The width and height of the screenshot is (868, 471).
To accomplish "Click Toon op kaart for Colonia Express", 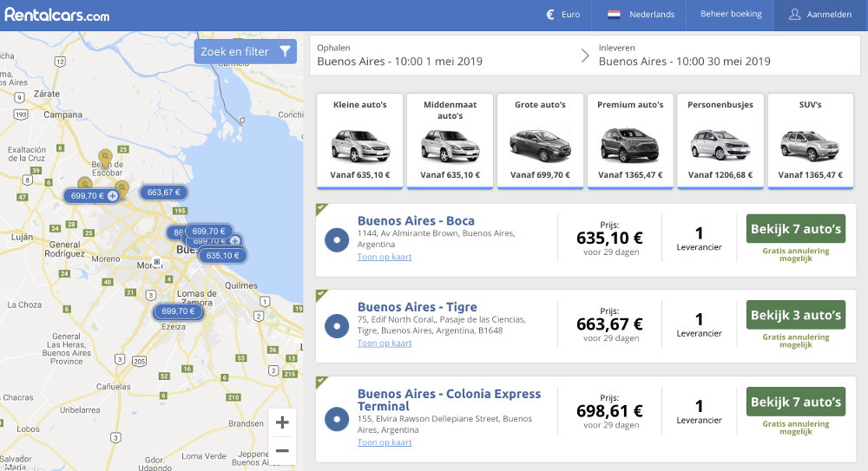I will [385, 442].
